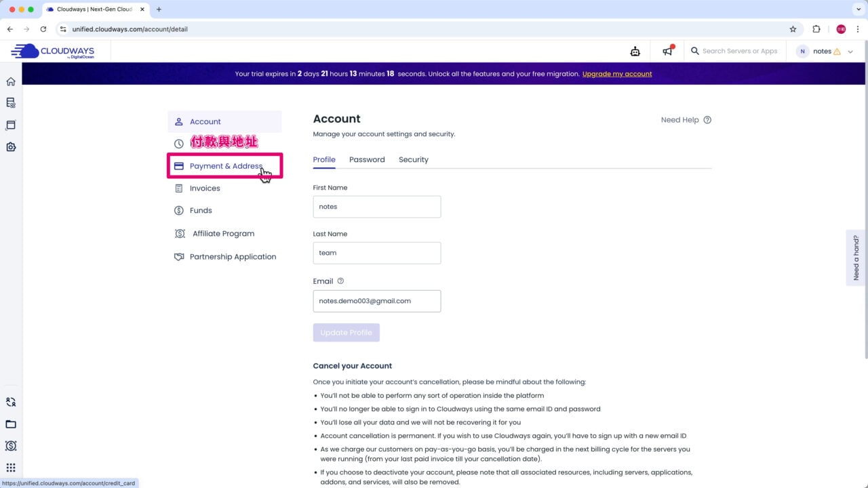Switch to the Password tab
The width and height of the screenshot is (868, 488).
pyautogui.click(x=367, y=160)
